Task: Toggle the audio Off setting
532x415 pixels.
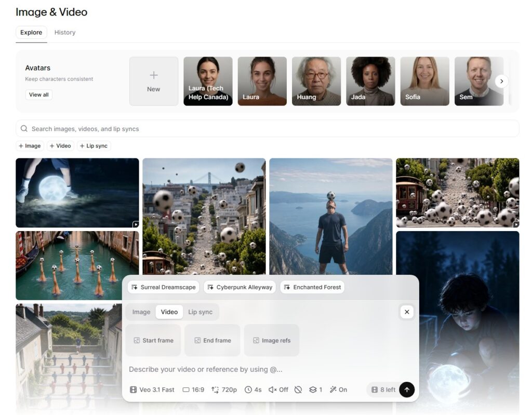Action: point(278,390)
